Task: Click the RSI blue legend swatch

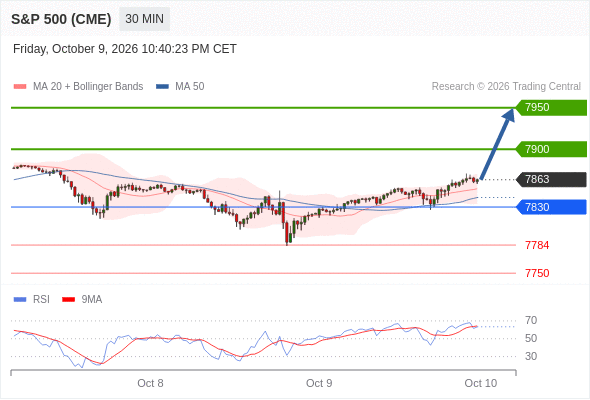Action: tap(20, 300)
